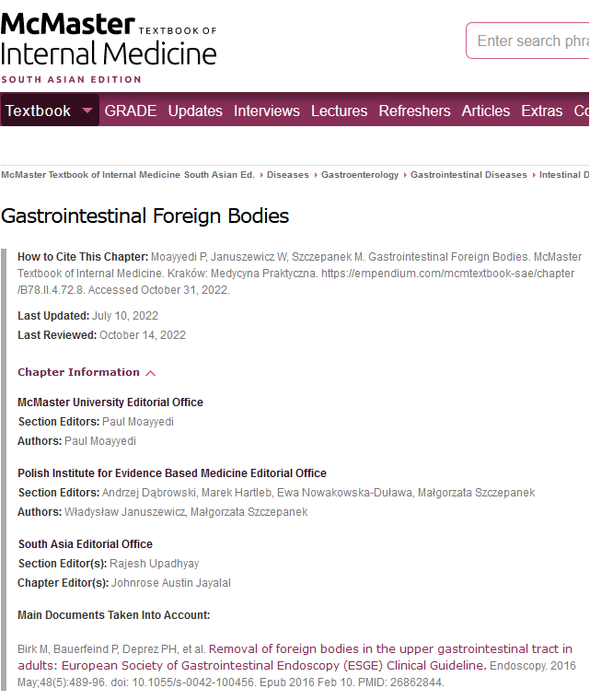The image size is (590, 700).
Task: Click the name Andrzej Dąbrowski
Action: pos(148,493)
